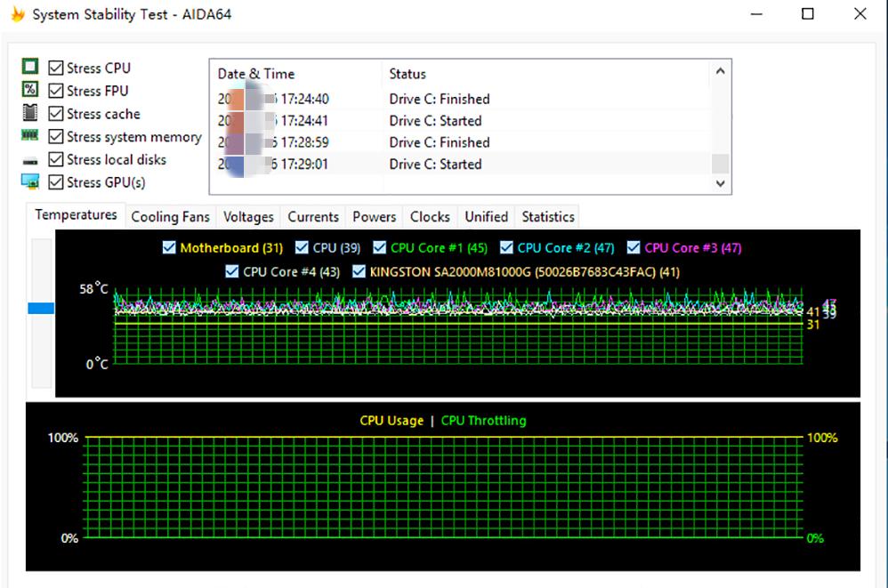Select the Stress CPU icon

tap(29, 68)
